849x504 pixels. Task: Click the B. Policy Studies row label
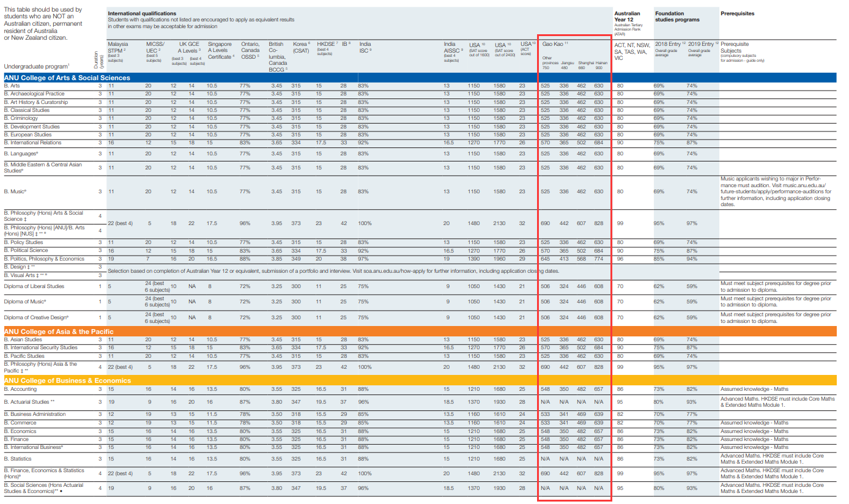pos(23,242)
